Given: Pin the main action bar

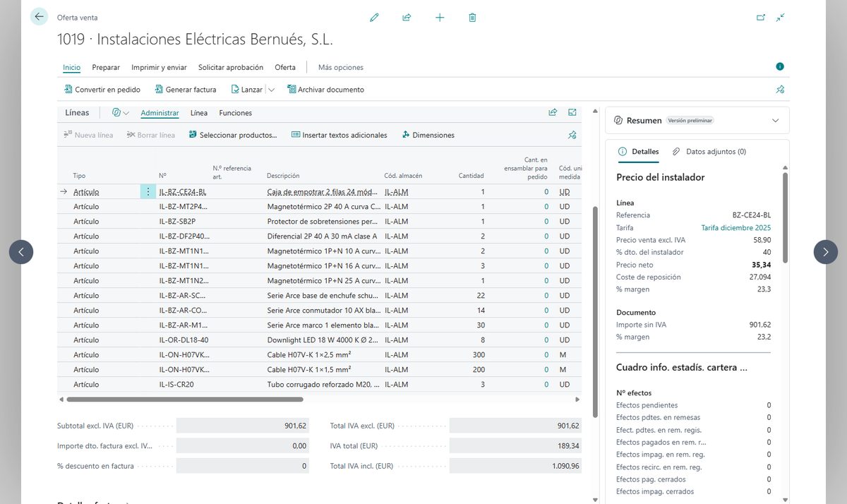Looking at the screenshot, I should [780, 90].
